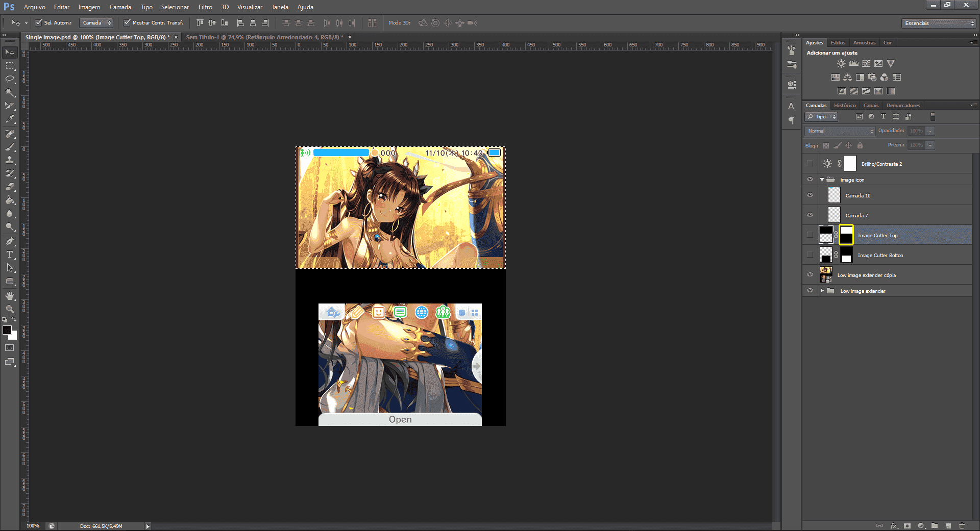Select the Eyedropper tool
The height and width of the screenshot is (531, 980).
pos(10,119)
